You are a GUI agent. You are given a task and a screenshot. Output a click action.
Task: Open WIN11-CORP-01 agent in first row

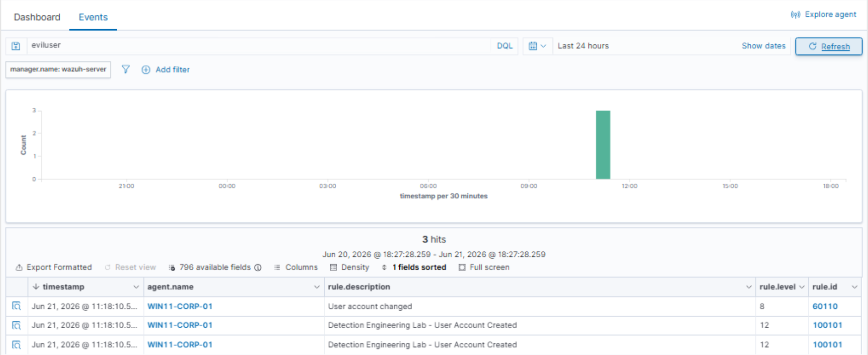pos(180,306)
